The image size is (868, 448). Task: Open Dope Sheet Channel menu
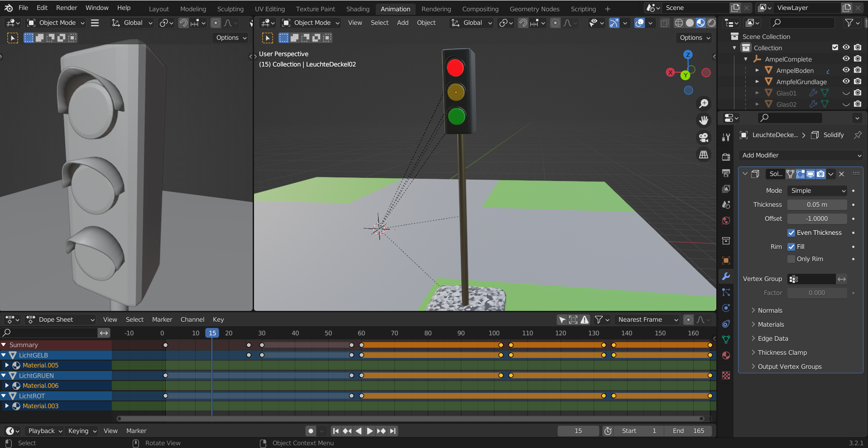click(192, 319)
